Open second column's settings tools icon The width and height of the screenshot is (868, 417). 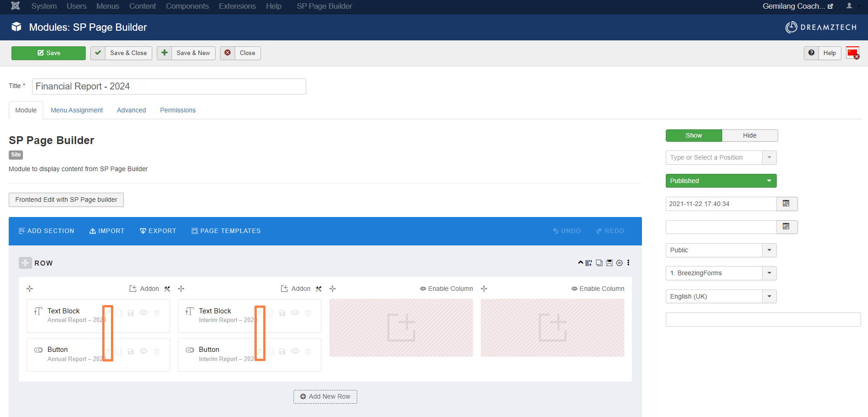[x=319, y=289]
